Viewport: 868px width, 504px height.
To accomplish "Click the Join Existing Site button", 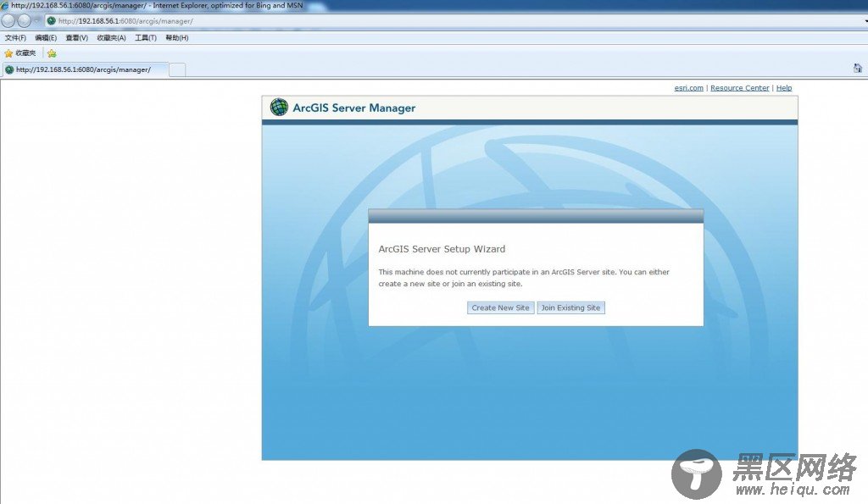I will (x=570, y=307).
